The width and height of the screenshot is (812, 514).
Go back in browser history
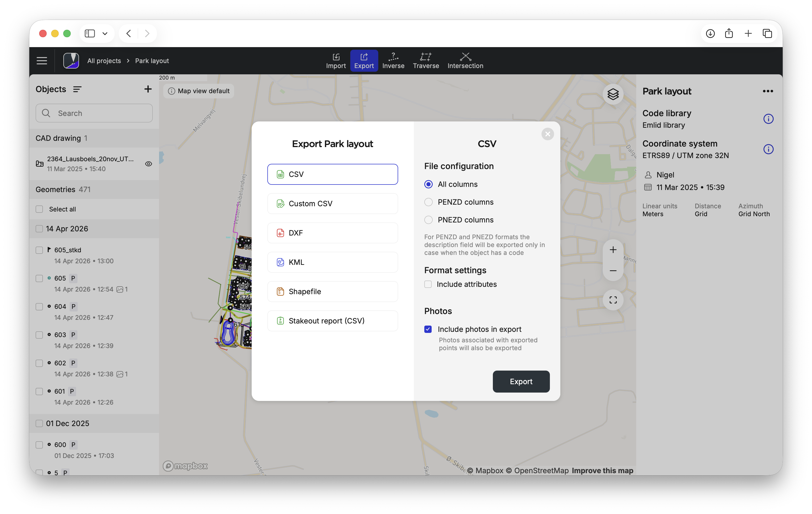tap(128, 33)
